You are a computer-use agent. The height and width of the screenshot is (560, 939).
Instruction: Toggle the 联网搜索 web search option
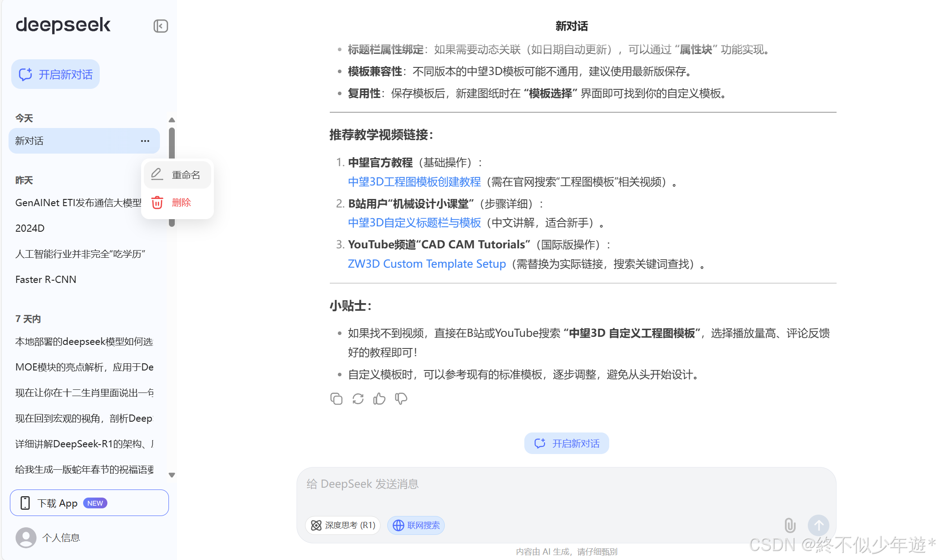point(416,525)
